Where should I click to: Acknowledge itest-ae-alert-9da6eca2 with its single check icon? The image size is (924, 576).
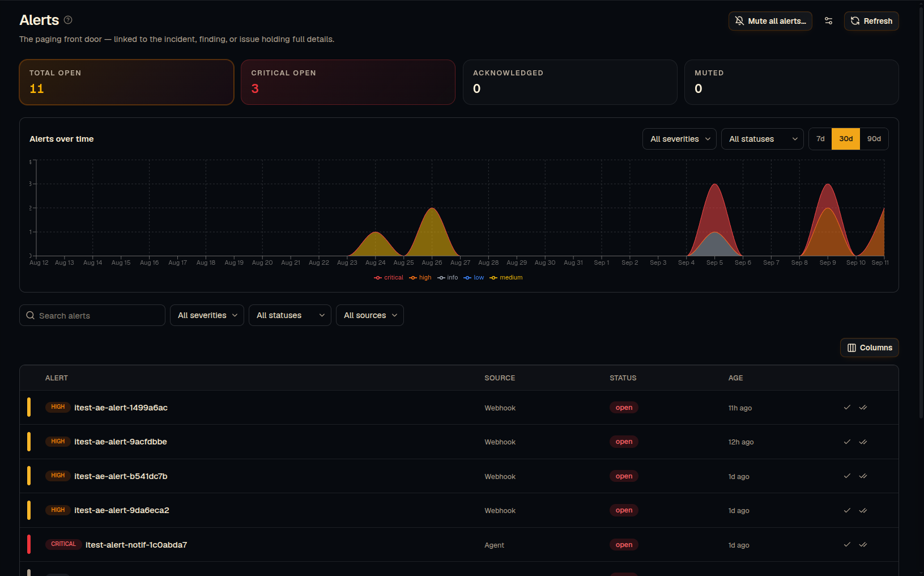(x=847, y=510)
